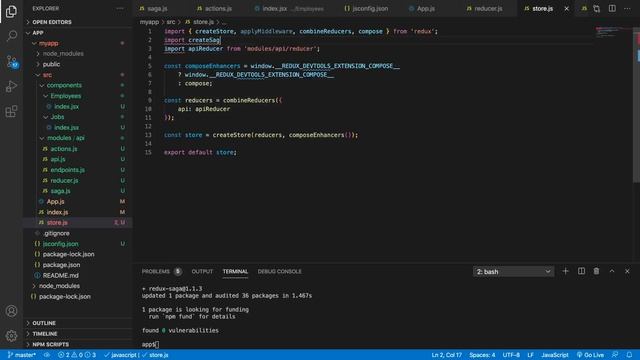Click the terminal prompt input line
The height and width of the screenshot is (360, 640).
[150, 344]
